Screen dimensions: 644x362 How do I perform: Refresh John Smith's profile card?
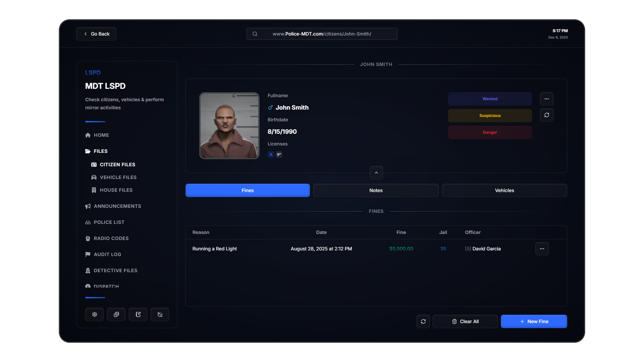tap(546, 115)
